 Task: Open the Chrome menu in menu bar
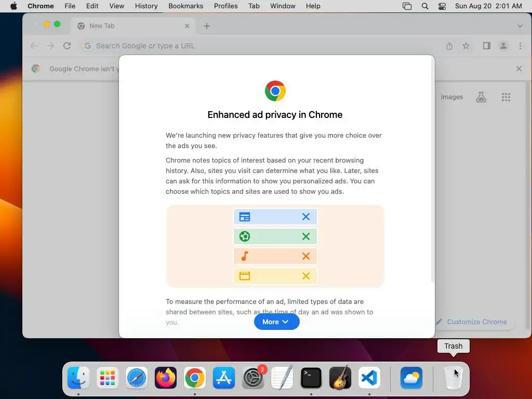(x=41, y=6)
